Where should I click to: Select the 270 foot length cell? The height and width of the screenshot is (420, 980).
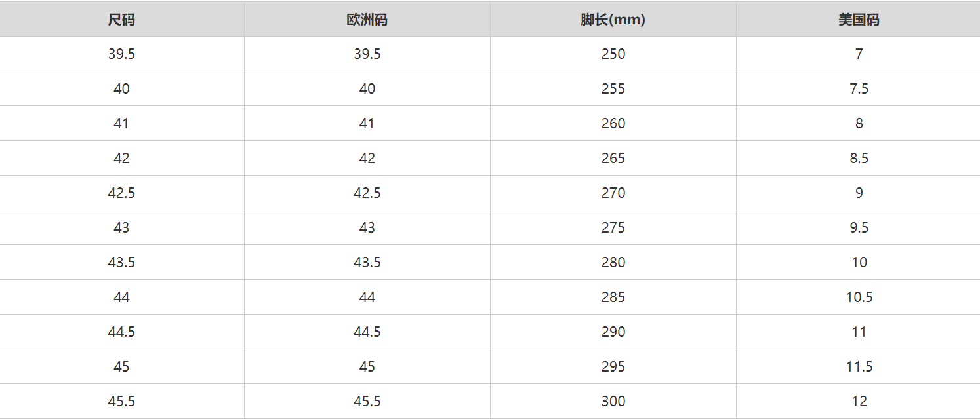pos(613,193)
